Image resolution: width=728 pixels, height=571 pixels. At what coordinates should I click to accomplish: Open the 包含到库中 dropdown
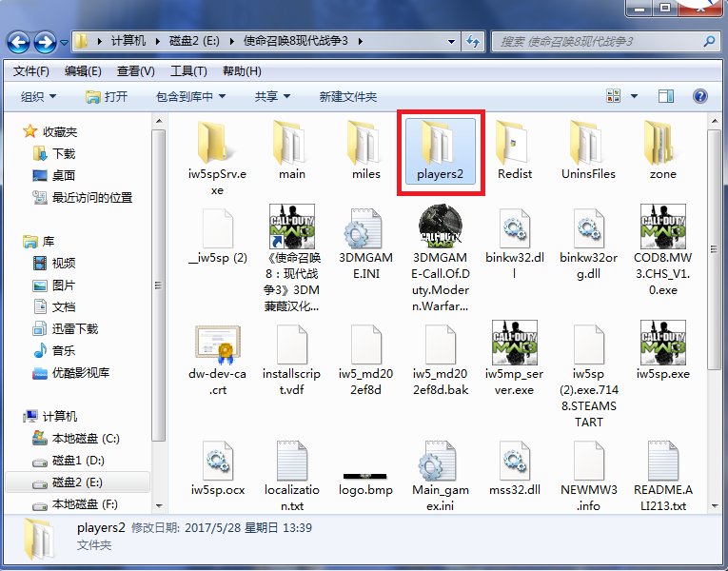pyautogui.click(x=190, y=96)
